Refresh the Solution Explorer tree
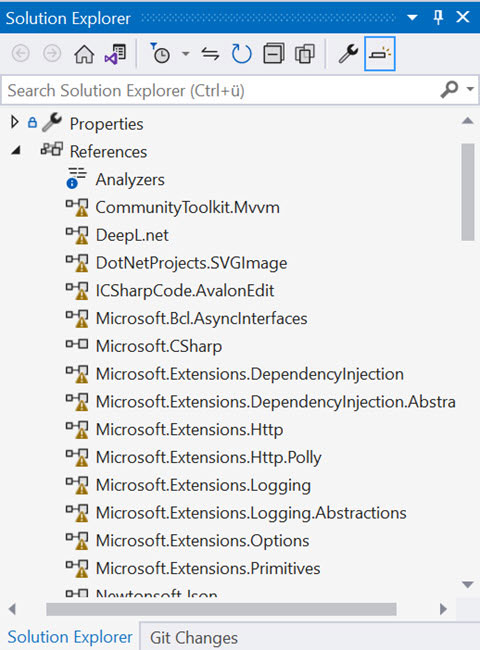 [241, 54]
